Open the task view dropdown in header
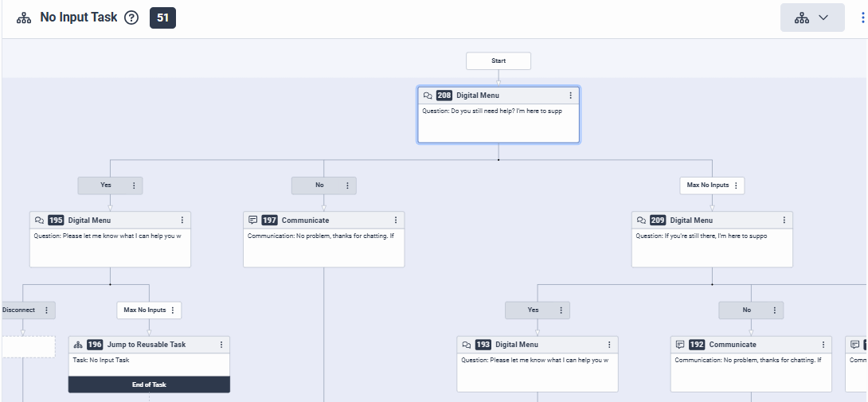The image size is (868, 402). pos(812,18)
